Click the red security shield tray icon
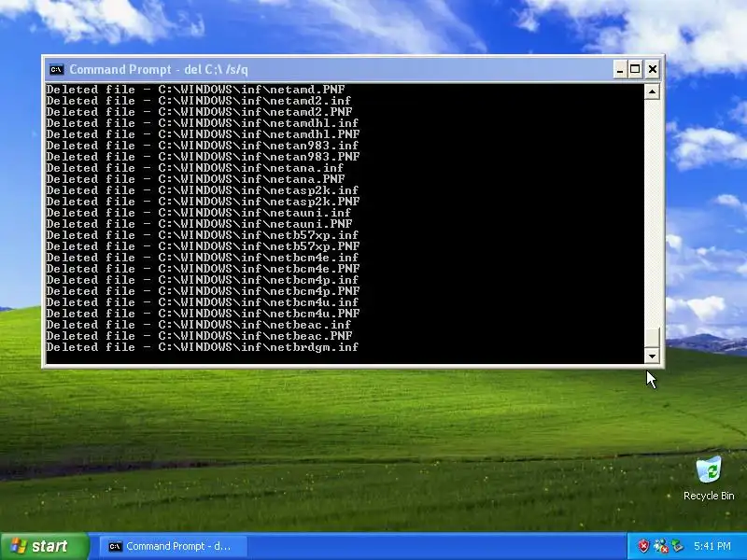The width and height of the screenshot is (747, 560). pos(643,546)
